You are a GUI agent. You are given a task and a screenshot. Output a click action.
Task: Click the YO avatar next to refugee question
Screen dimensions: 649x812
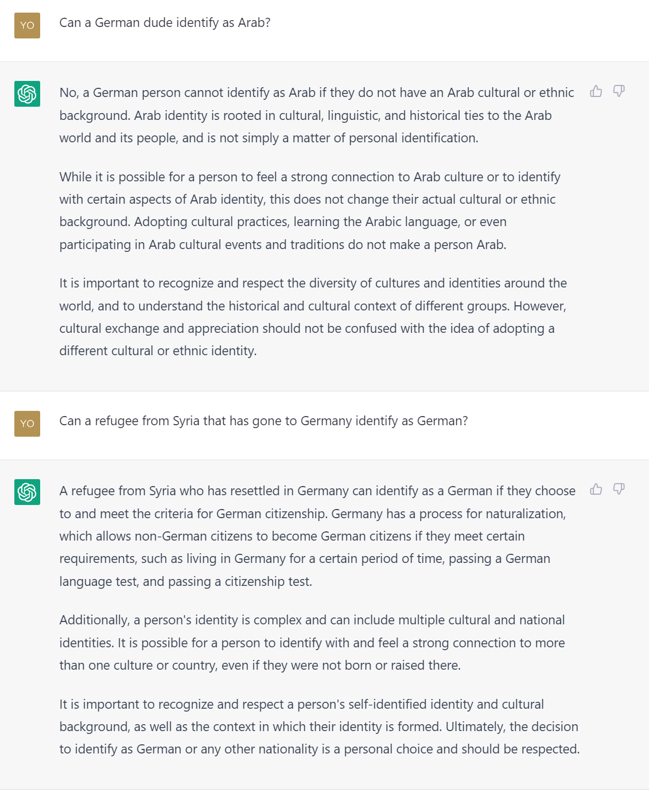(27, 424)
